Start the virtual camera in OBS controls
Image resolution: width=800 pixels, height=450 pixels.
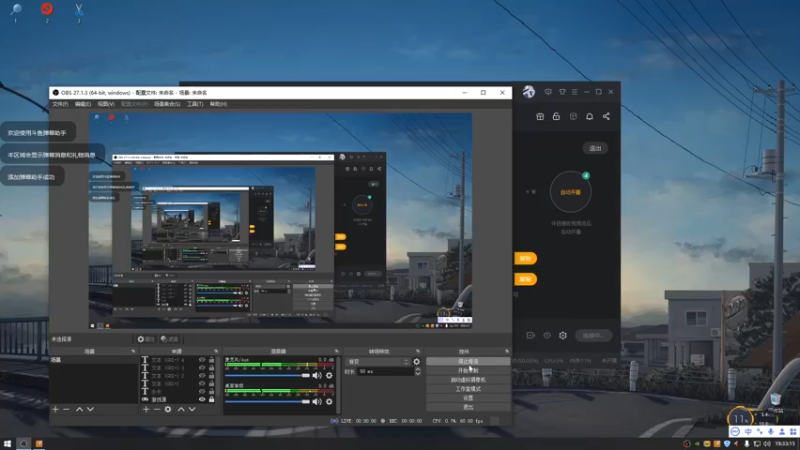click(x=468, y=380)
